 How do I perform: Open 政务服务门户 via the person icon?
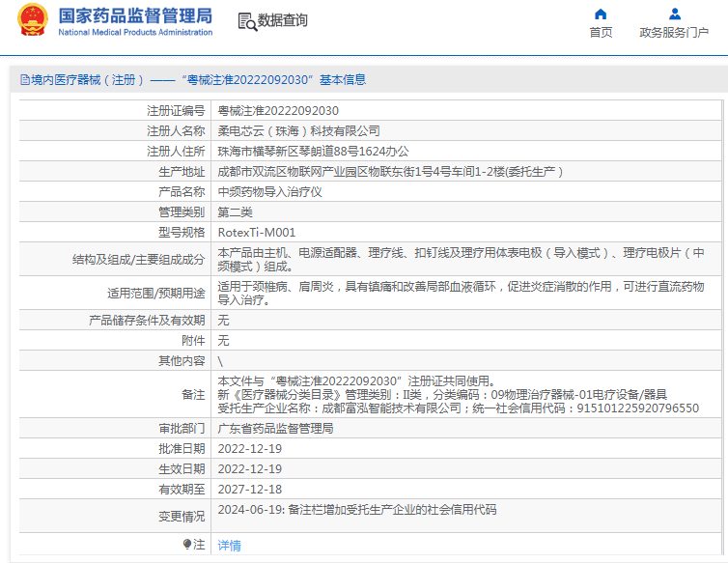tap(675, 14)
